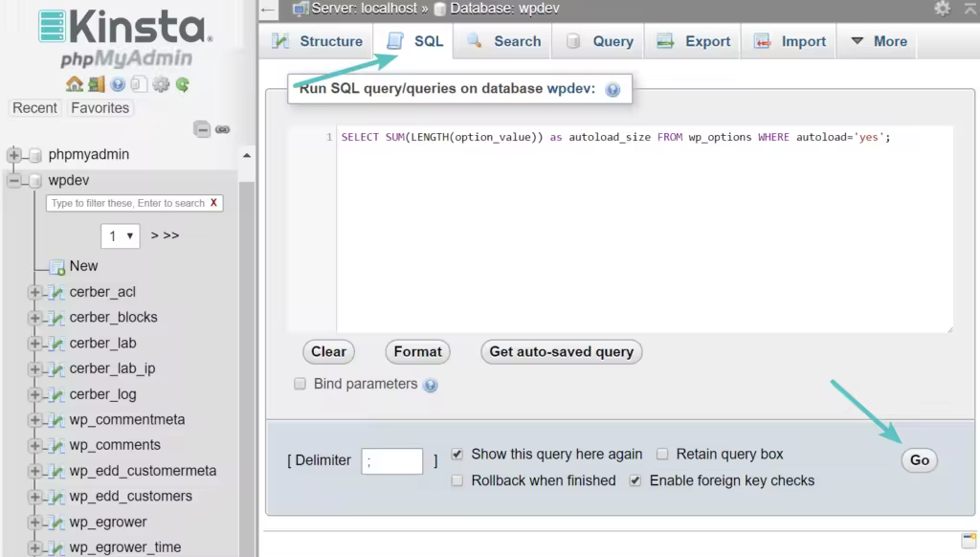
Task: Open page settings gear in header
Action: (x=942, y=8)
